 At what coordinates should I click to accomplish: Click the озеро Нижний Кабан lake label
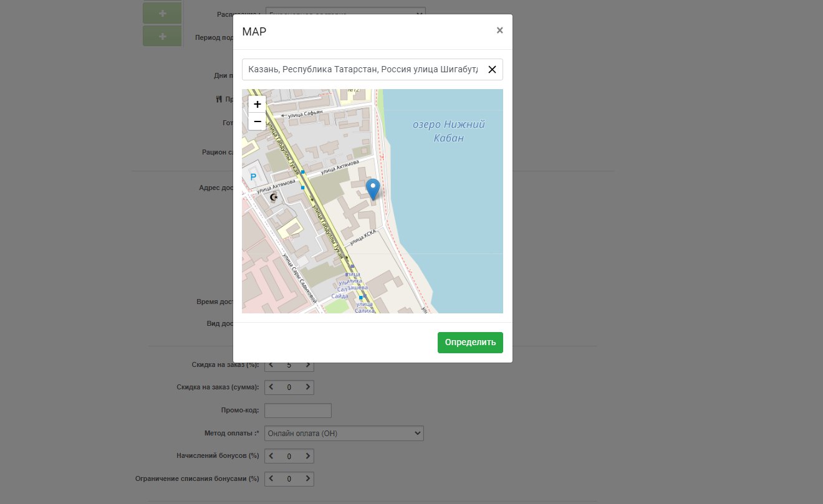point(449,131)
